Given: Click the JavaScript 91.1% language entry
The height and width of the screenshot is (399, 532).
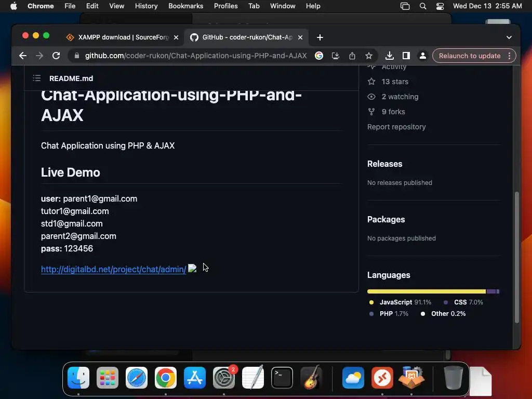Looking at the screenshot, I should tap(400, 302).
